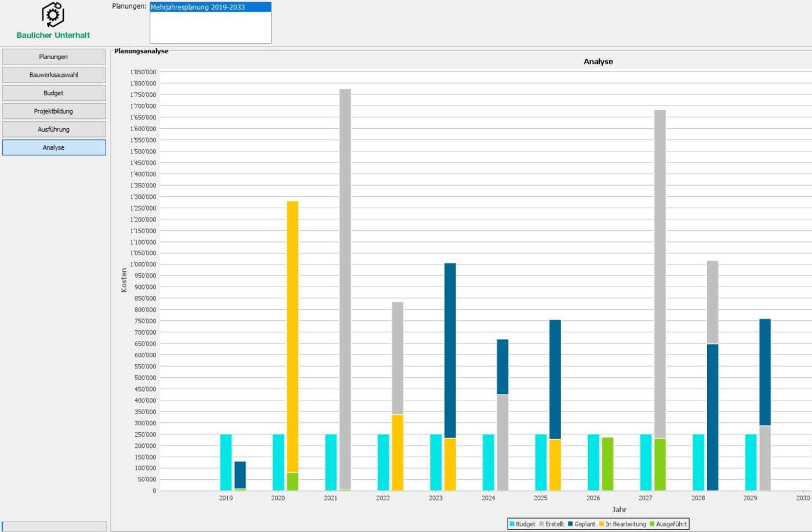This screenshot has height=532, width=812.
Task: Click the 2030 year tick label
Action: point(803,498)
